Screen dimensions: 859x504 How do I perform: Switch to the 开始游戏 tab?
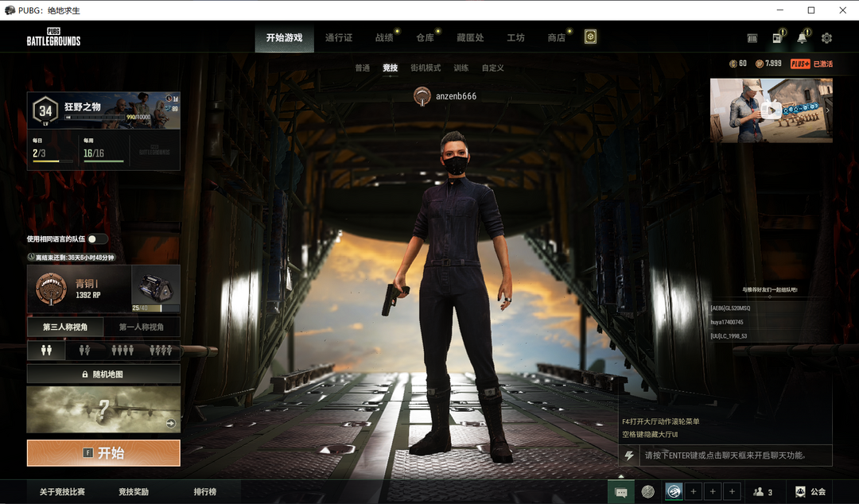coord(284,38)
